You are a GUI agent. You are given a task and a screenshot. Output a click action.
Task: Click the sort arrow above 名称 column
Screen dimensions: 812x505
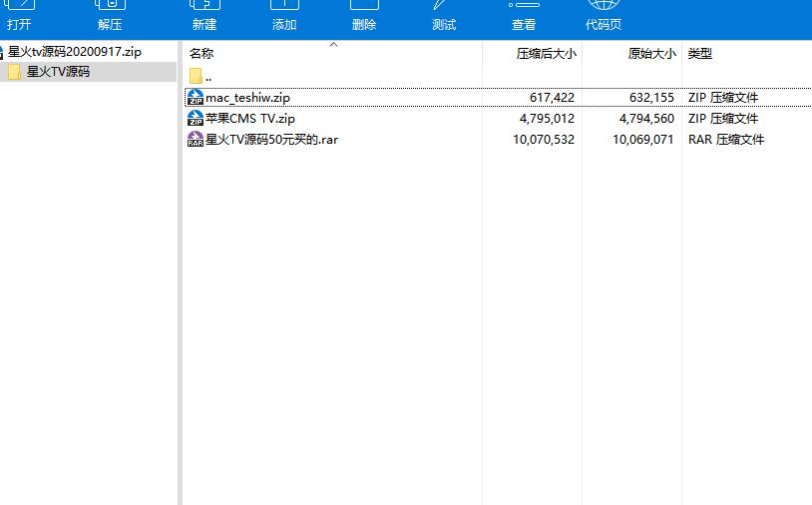(x=334, y=45)
